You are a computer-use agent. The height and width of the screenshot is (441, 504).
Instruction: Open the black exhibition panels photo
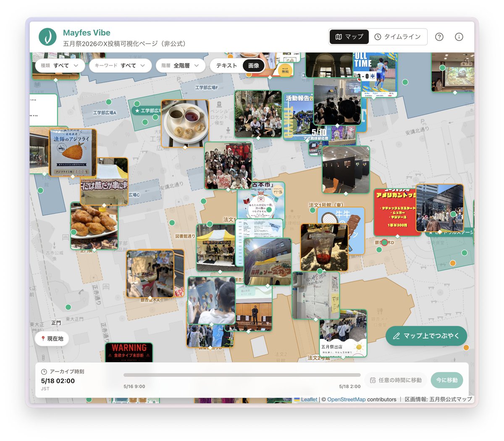[346, 170]
